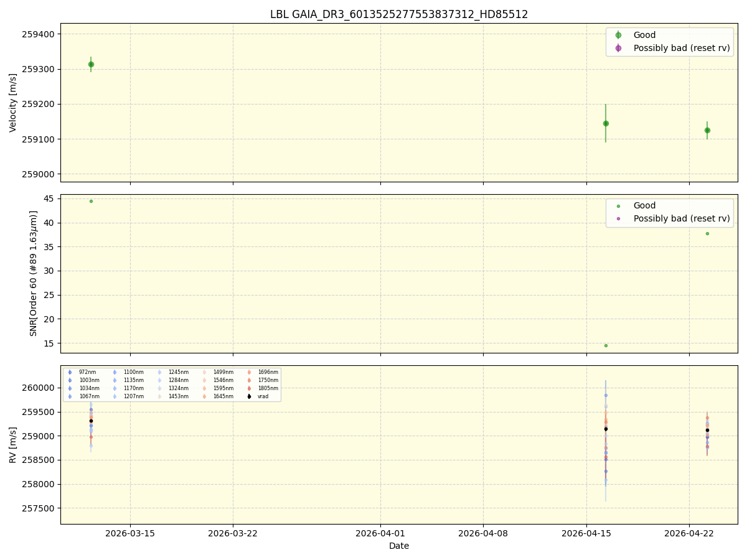Click the '1595nm' label in RV legend

(x=223, y=388)
